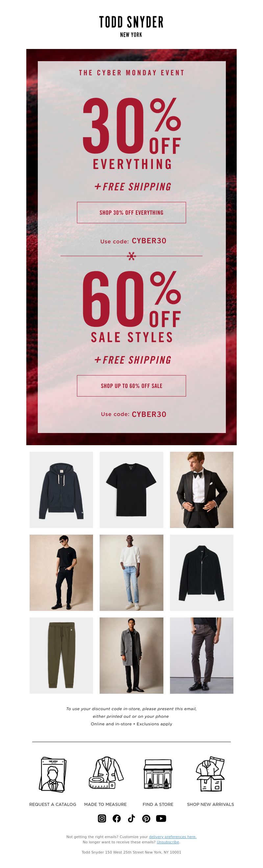Open the YouTube social icon
Screen dimensions: 263x868
[x=161, y=818]
